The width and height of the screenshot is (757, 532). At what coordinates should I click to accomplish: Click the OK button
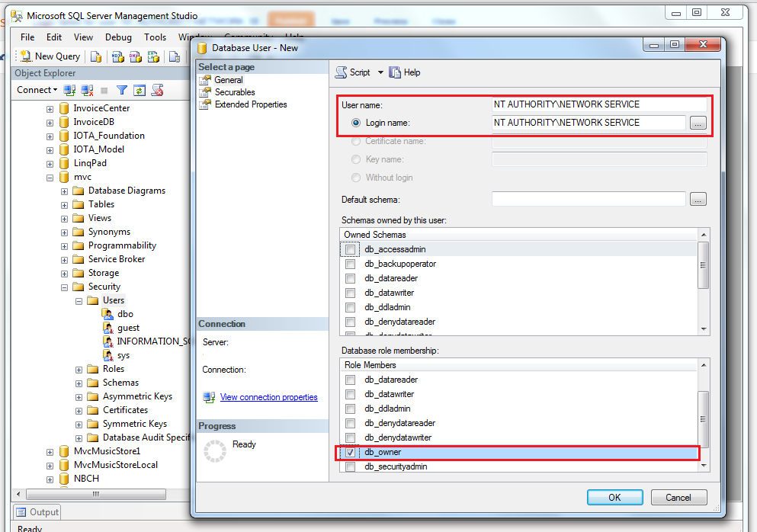[x=614, y=497]
